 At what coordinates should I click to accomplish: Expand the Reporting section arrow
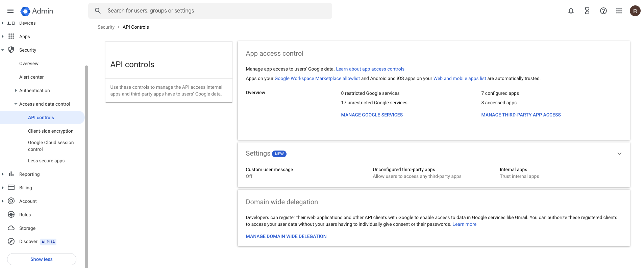3,174
